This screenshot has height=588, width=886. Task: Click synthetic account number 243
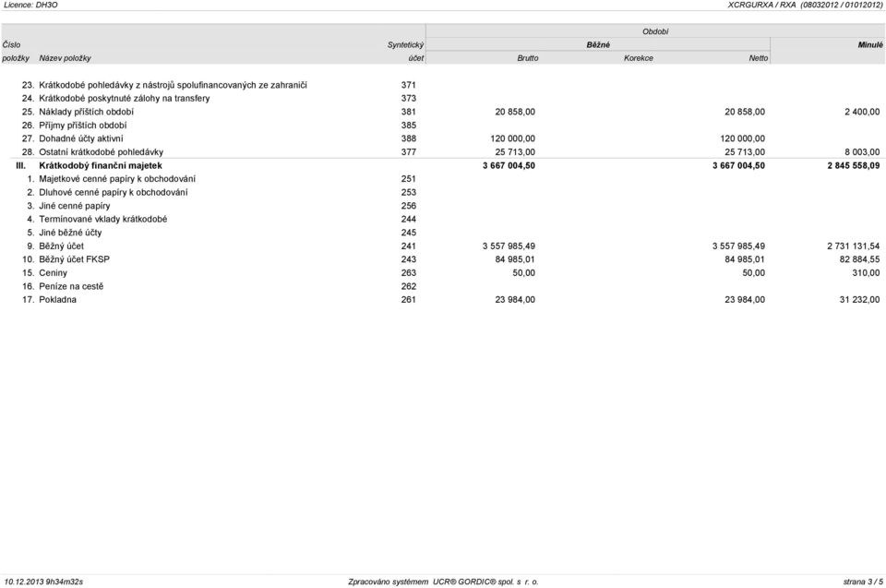click(x=409, y=259)
